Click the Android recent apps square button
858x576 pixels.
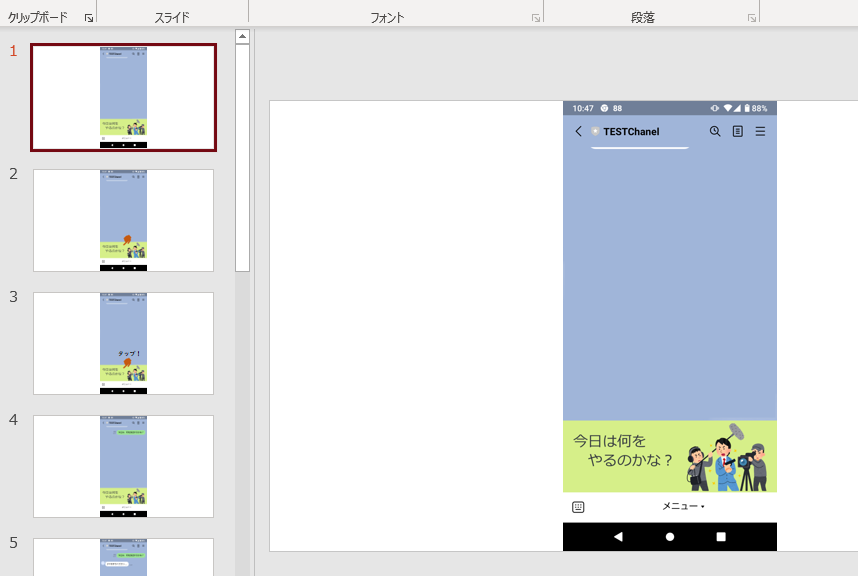721,537
